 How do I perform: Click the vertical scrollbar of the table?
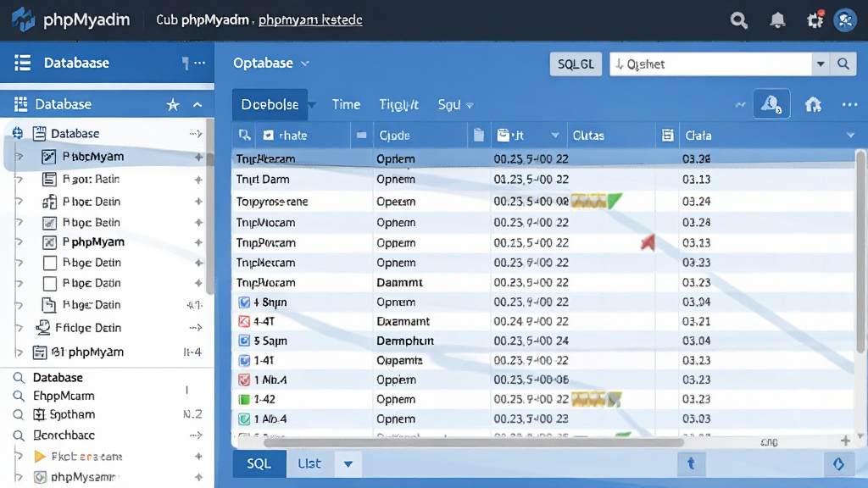click(860, 252)
